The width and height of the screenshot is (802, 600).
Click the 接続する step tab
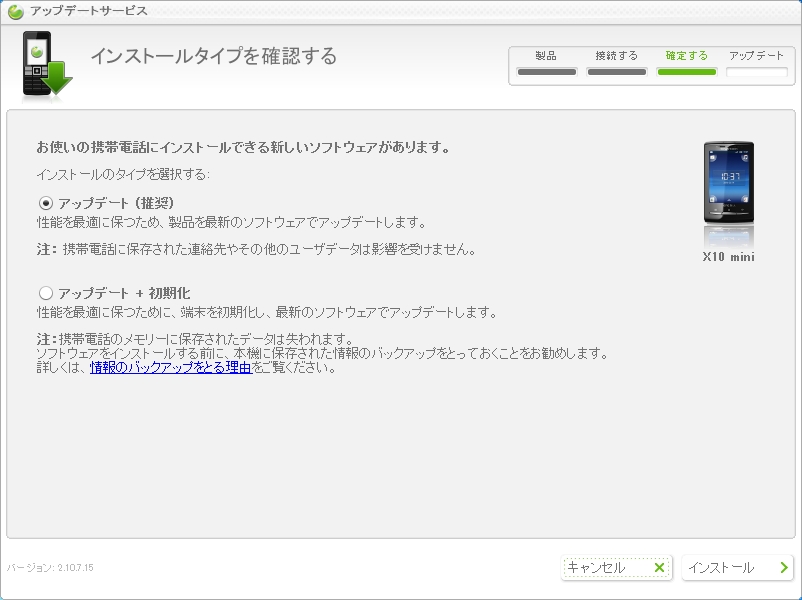point(616,56)
